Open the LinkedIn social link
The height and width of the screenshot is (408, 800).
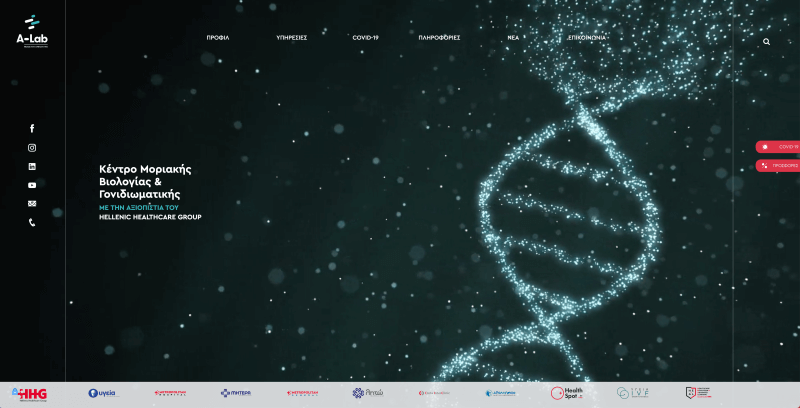point(32,166)
